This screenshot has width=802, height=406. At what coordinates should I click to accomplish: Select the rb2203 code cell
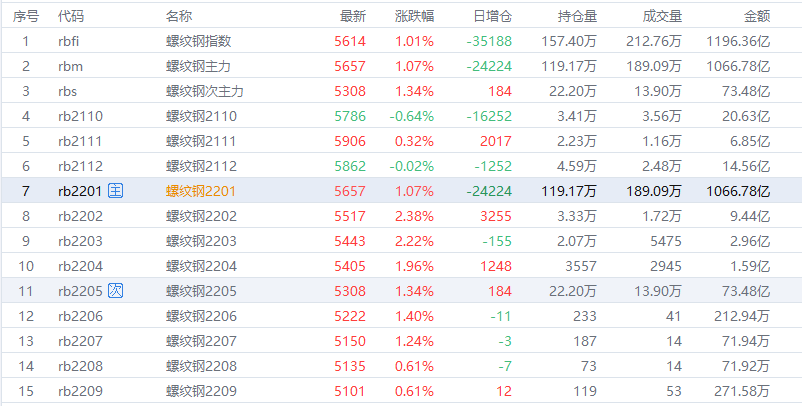80,240
